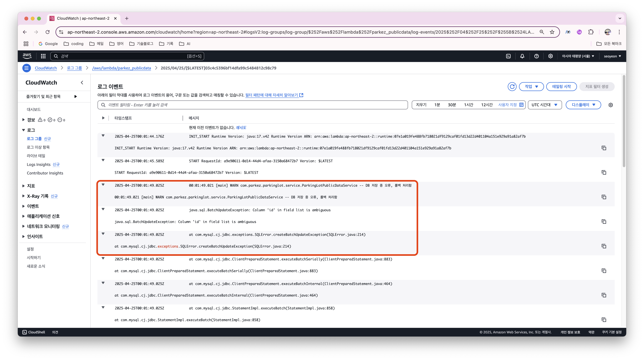Open Logs Insights in the sidebar

(39, 165)
